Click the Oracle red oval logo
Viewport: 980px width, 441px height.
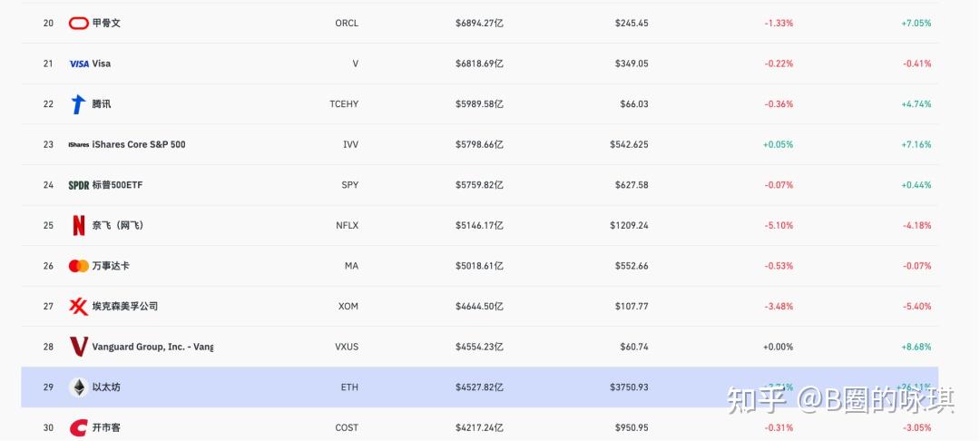[x=78, y=23]
